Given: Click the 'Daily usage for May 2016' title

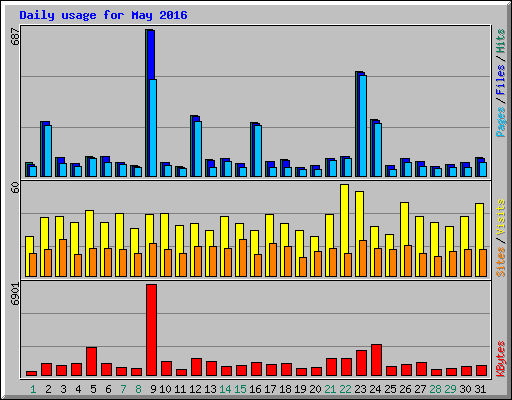Looking at the screenshot, I should [x=103, y=15].
